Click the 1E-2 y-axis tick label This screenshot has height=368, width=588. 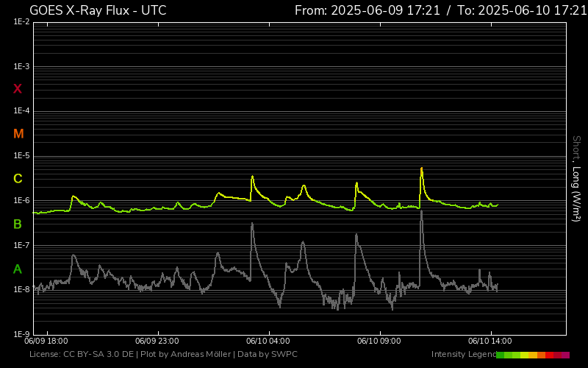(21, 22)
